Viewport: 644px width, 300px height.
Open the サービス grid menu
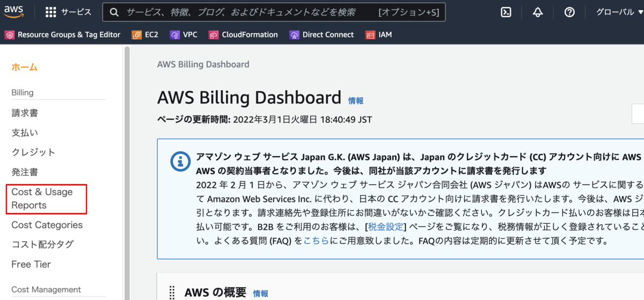point(68,12)
